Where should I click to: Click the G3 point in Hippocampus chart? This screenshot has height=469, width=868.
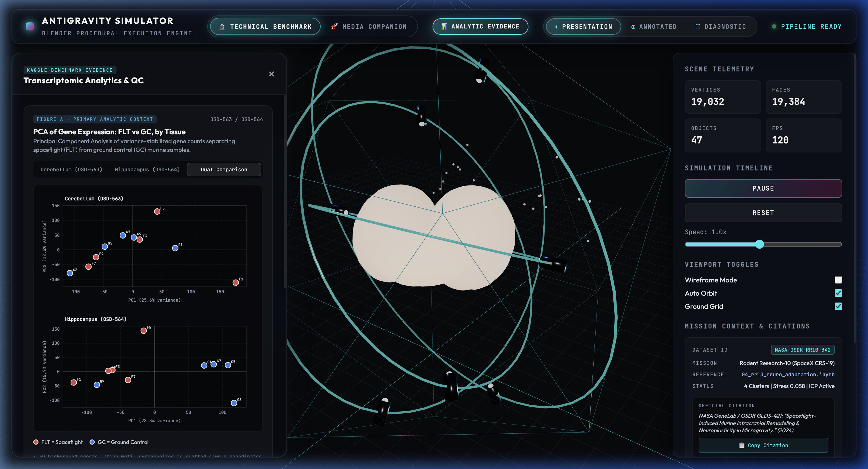tap(234, 403)
